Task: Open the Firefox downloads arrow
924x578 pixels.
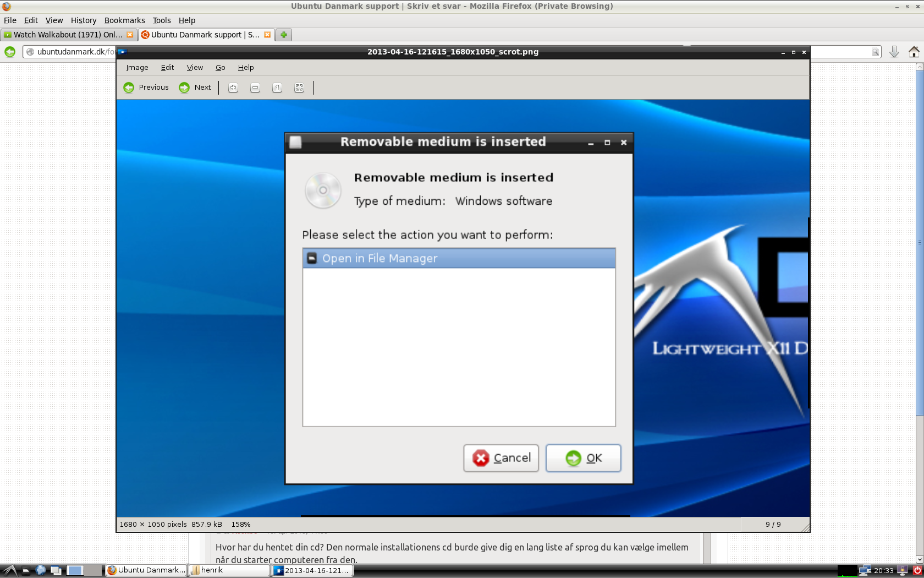Action: coord(894,52)
